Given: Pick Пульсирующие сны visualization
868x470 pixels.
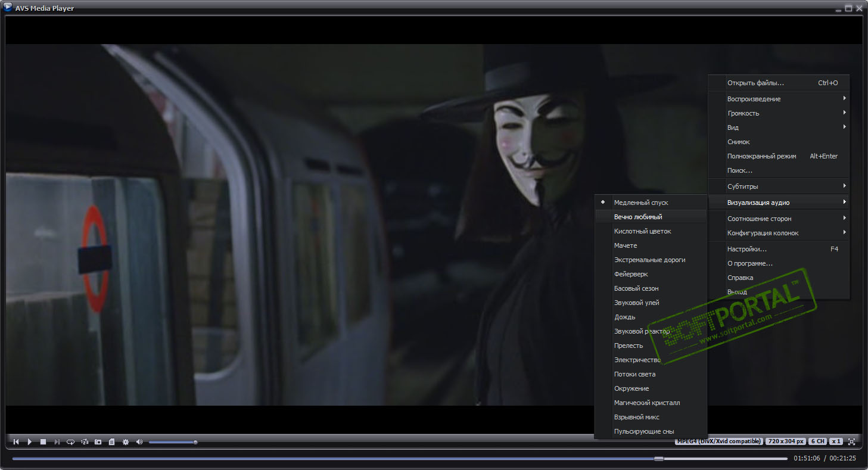Looking at the screenshot, I should pyautogui.click(x=651, y=431).
